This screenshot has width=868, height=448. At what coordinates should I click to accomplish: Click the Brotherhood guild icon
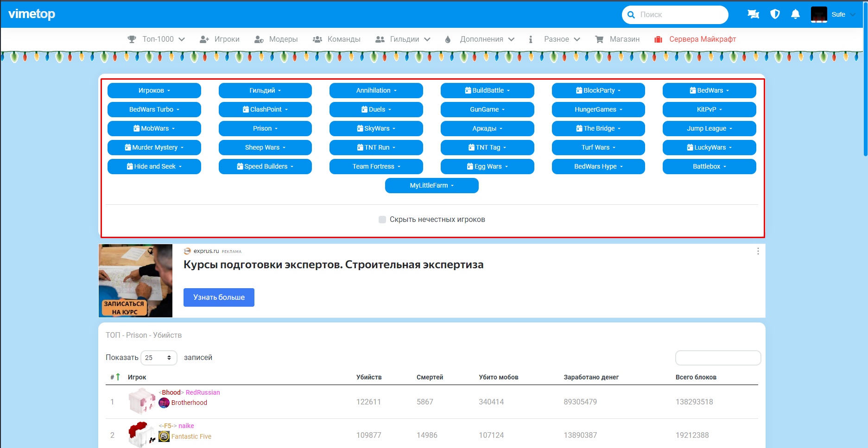164,403
